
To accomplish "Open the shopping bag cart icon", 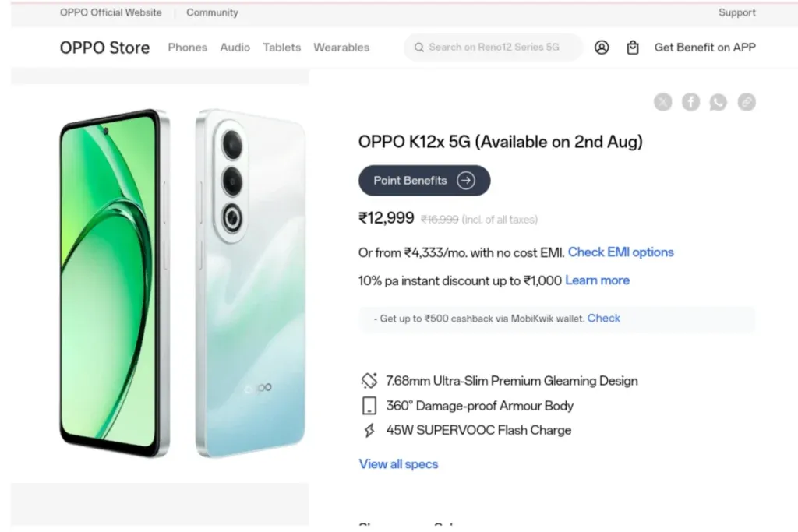I will (633, 48).
